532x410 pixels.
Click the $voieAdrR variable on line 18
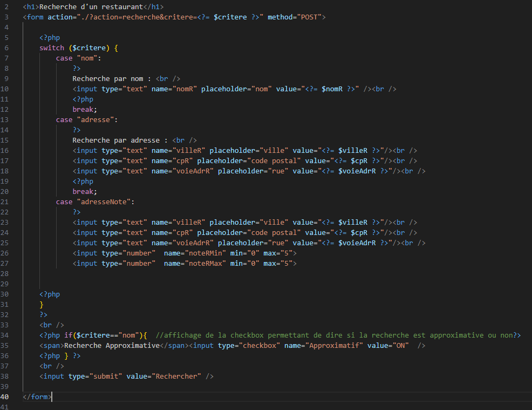pos(357,171)
